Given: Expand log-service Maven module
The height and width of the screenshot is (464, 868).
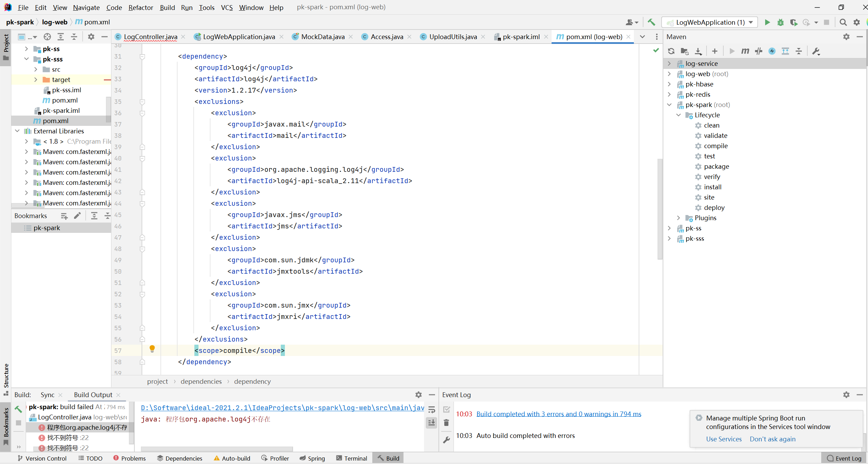Looking at the screenshot, I should point(669,63).
